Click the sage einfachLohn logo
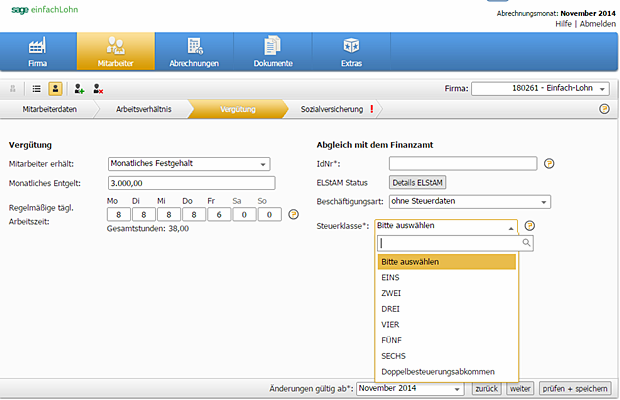Image resolution: width=620 pixels, height=400 pixels. [45, 10]
